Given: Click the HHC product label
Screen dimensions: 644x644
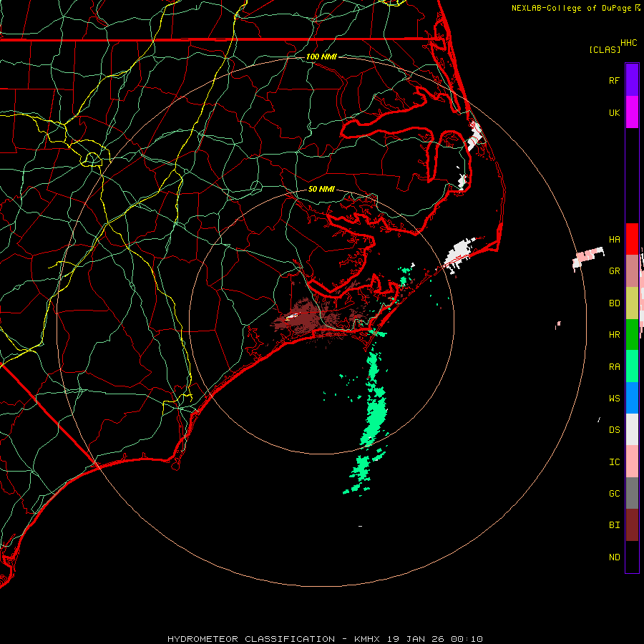Looking at the screenshot, I should [x=628, y=43].
